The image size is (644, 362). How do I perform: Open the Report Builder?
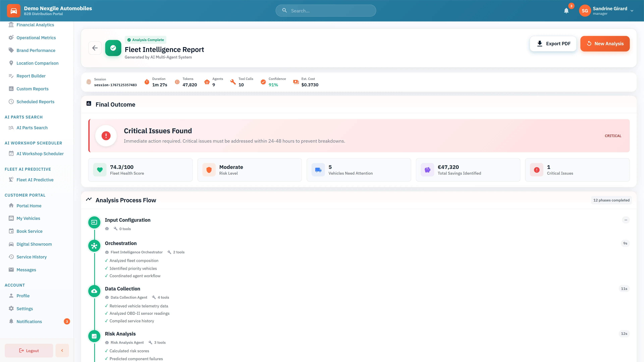coord(31,76)
